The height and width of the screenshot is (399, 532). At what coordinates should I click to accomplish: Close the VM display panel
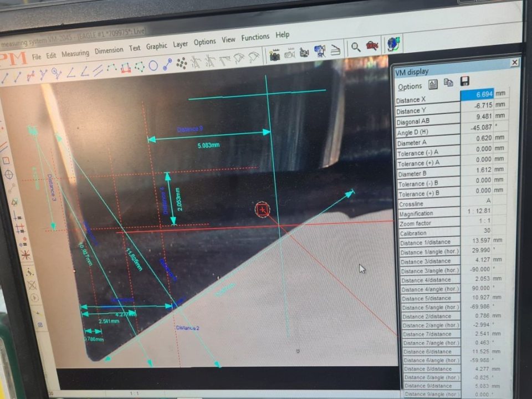(514, 63)
